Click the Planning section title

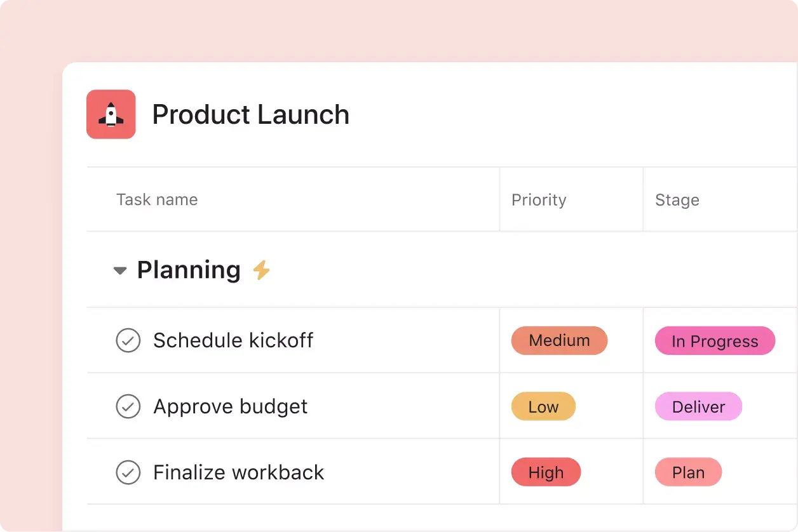pos(189,270)
